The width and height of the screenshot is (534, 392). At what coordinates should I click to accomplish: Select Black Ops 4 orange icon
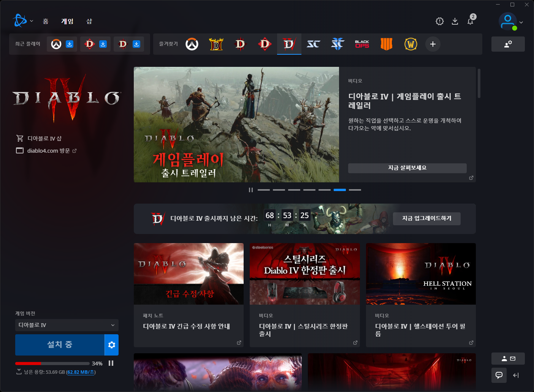[387, 44]
